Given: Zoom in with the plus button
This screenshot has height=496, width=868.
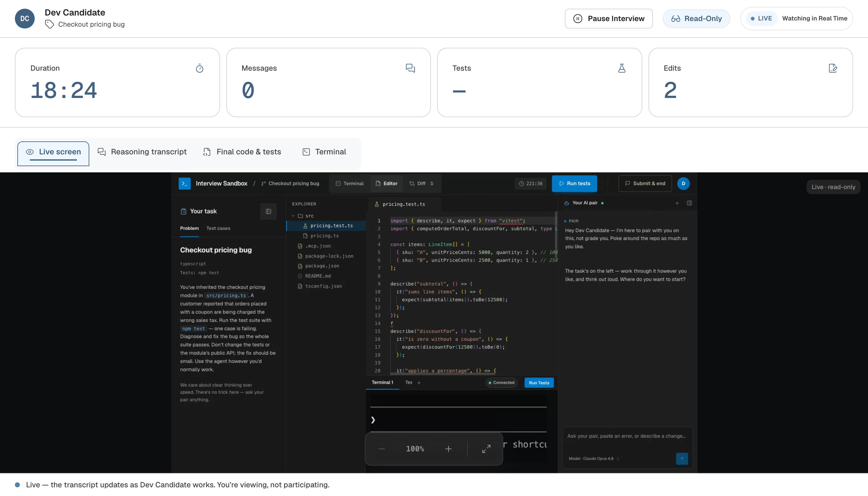Looking at the screenshot, I should coord(448,449).
